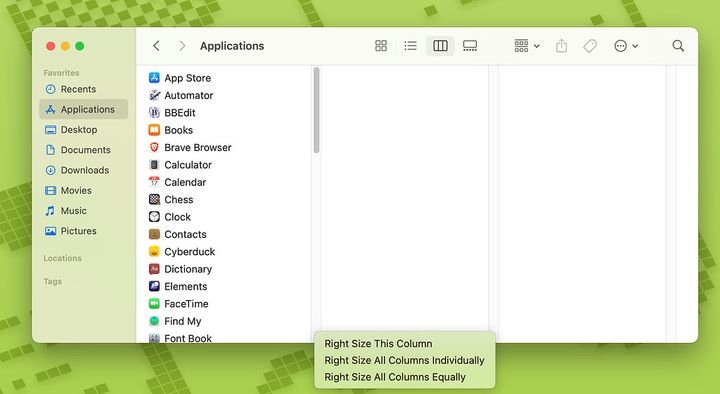The width and height of the screenshot is (720, 394).
Task: Click the Calculator app icon
Action: (x=154, y=165)
